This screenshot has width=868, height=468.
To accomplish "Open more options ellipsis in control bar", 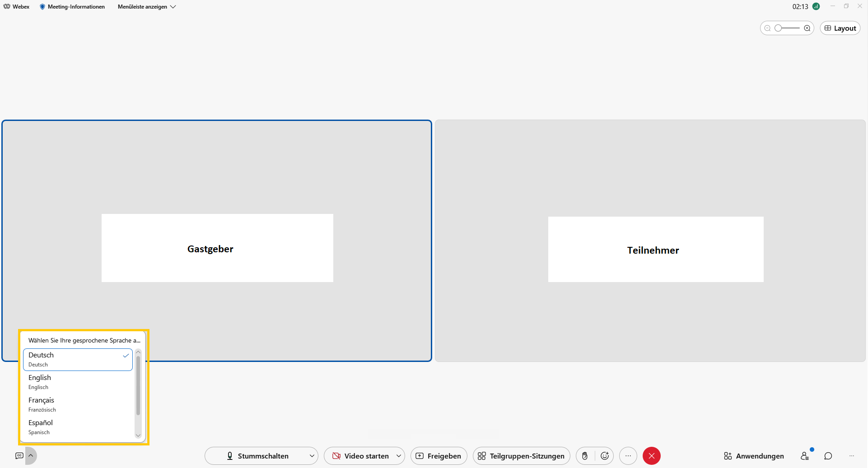I will coord(628,456).
